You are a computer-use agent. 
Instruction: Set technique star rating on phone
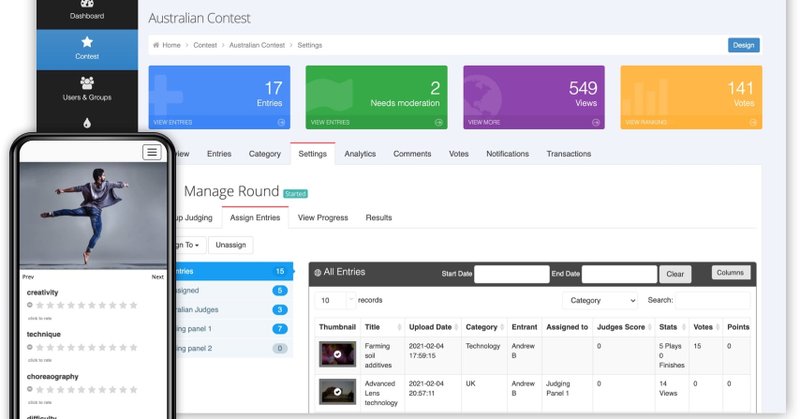[86, 348]
